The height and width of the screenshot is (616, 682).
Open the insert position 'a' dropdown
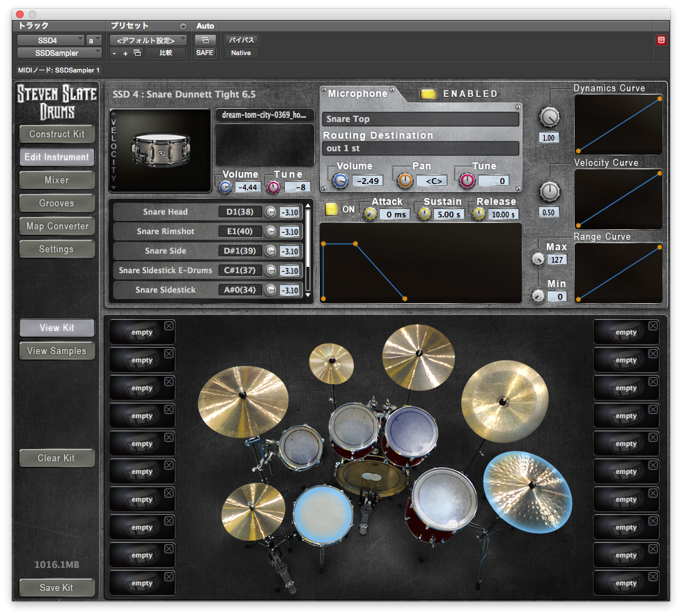point(93,40)
